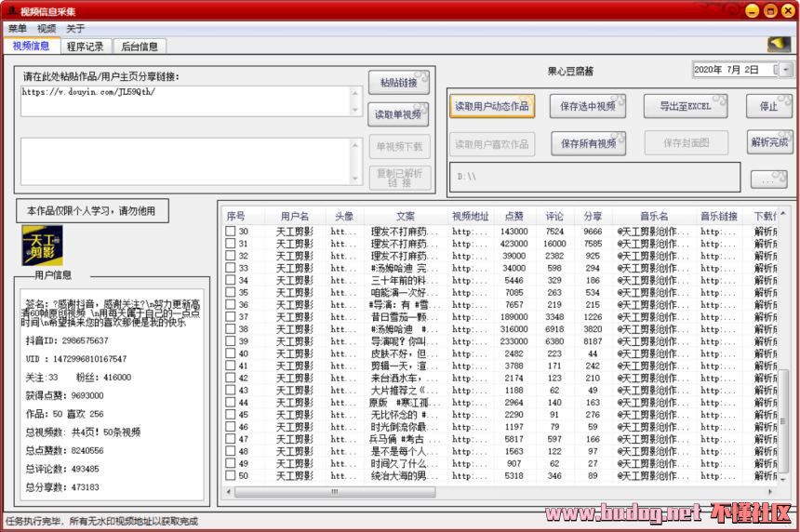The height and width of the screenshot is (532, 800).
Task: Switch to the 程序记录 tab
Action: pyautogui.click(x=86, y=47)
